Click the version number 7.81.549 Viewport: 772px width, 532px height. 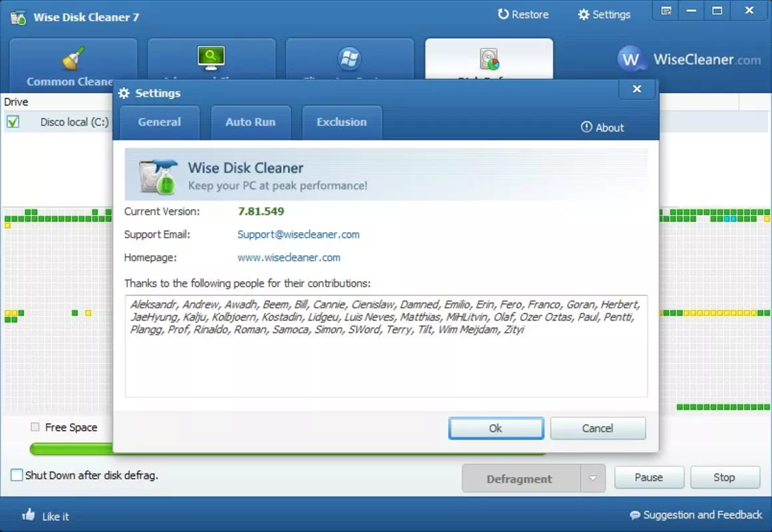click(x=261, y=211)
